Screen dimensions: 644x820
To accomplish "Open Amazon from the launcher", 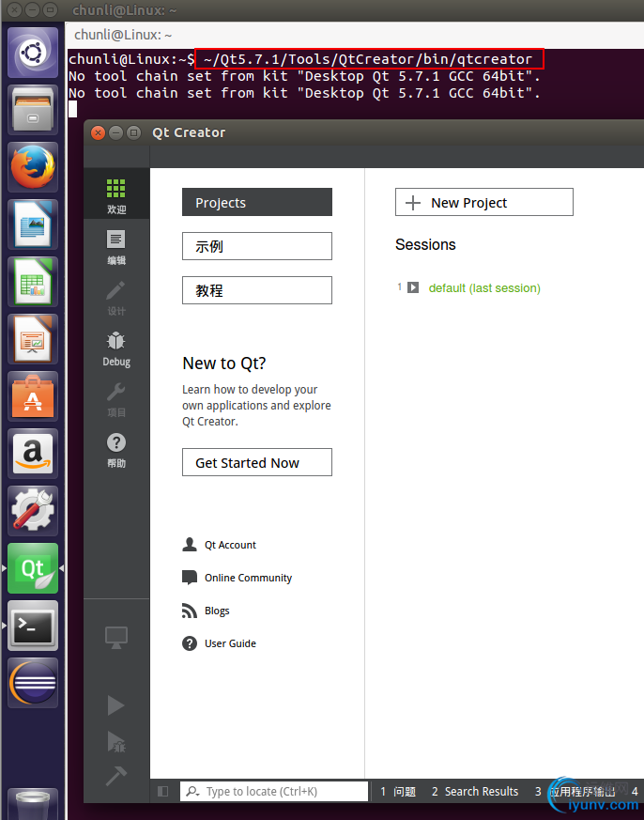I will click(33, 454).
